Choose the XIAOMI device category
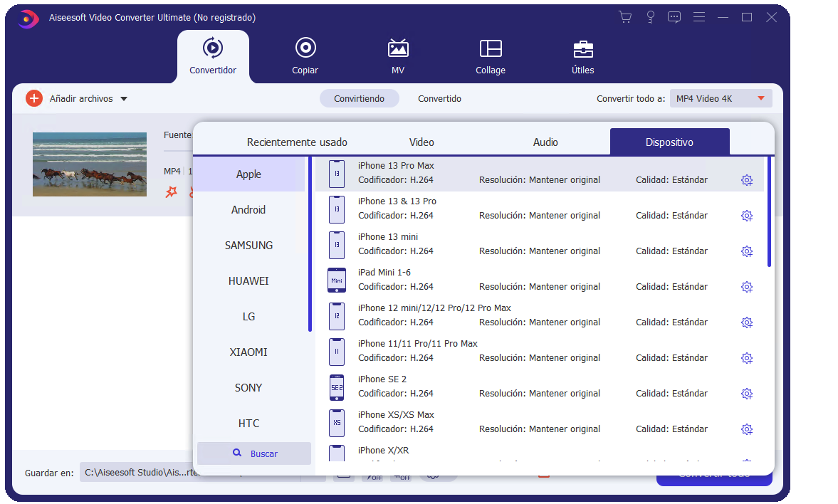838x504 pixels. point(249,352)
